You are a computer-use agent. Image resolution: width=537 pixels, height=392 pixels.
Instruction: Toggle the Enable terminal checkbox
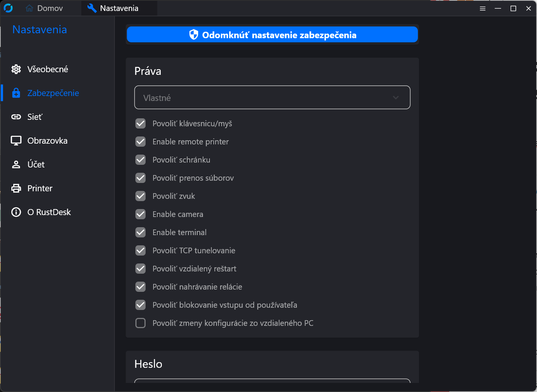140,232
